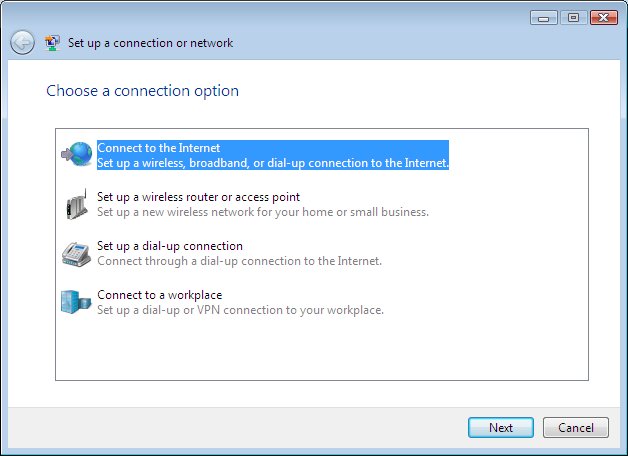628x456 pixels.
Task: Click the office building workplace icon
Action: click(76, 302)
